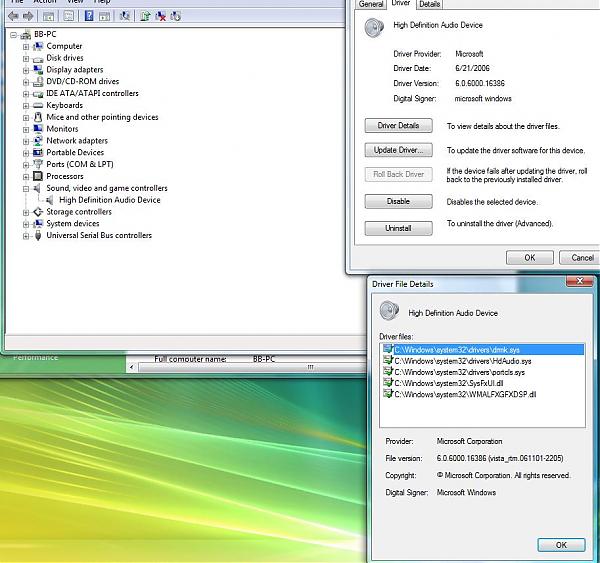Select High Definition Audio Device tree item

coord(109,200)
